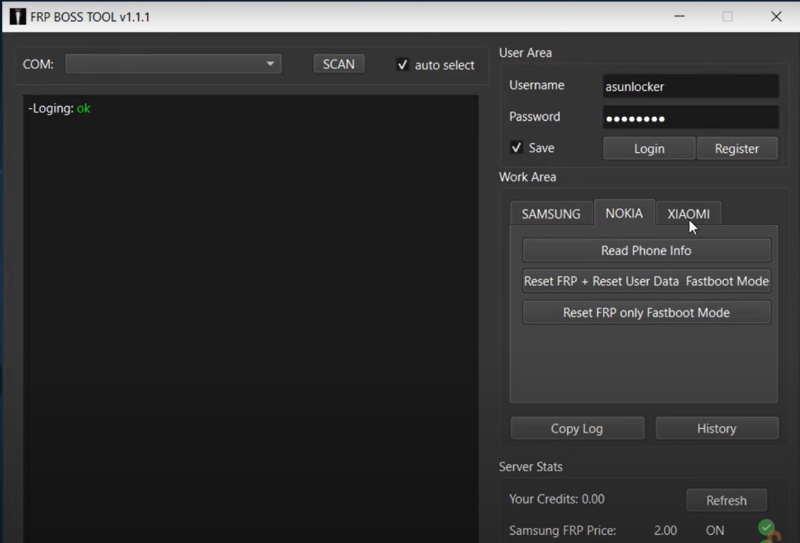Click the Password input field
Screen dimensions: 800x543
[690, 118]
